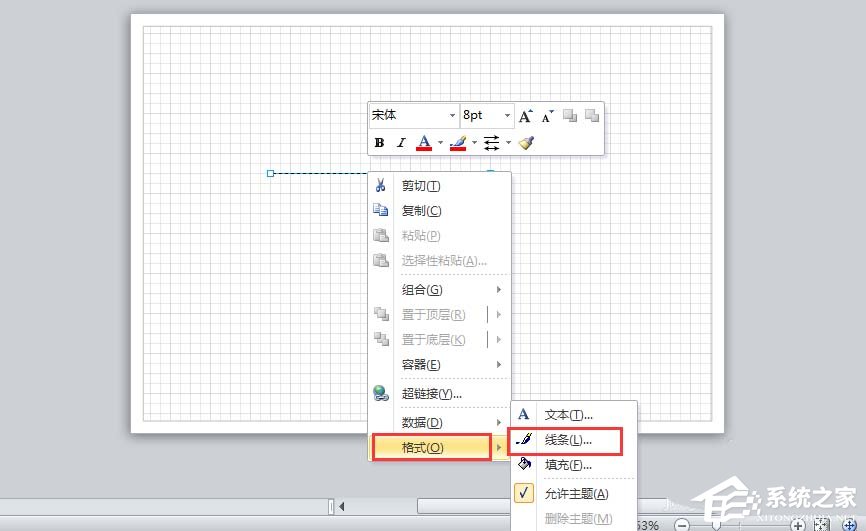Viewport: 866px width, 531px height.
Task: Click the 容器(E) menu entry
Action: (439, 364)
